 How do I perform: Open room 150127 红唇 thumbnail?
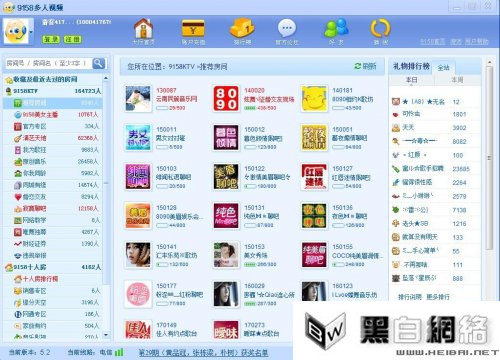(x=314, y=177)
